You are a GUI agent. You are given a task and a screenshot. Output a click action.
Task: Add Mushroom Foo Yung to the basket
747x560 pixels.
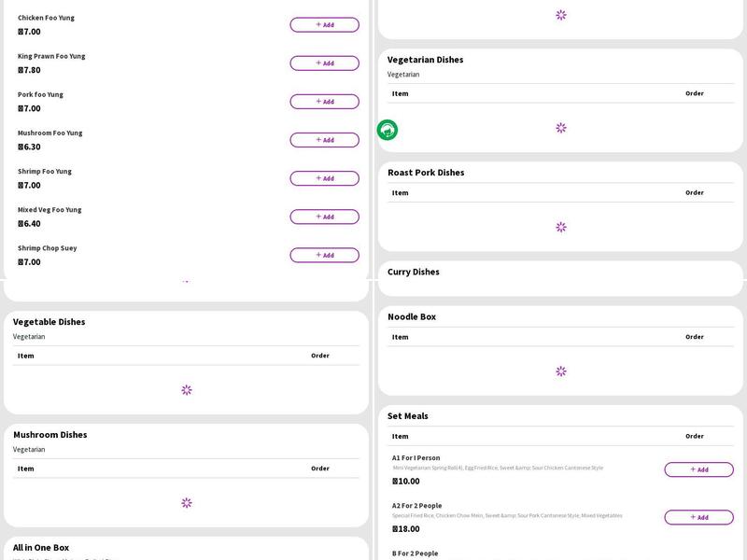pos(324,140)
